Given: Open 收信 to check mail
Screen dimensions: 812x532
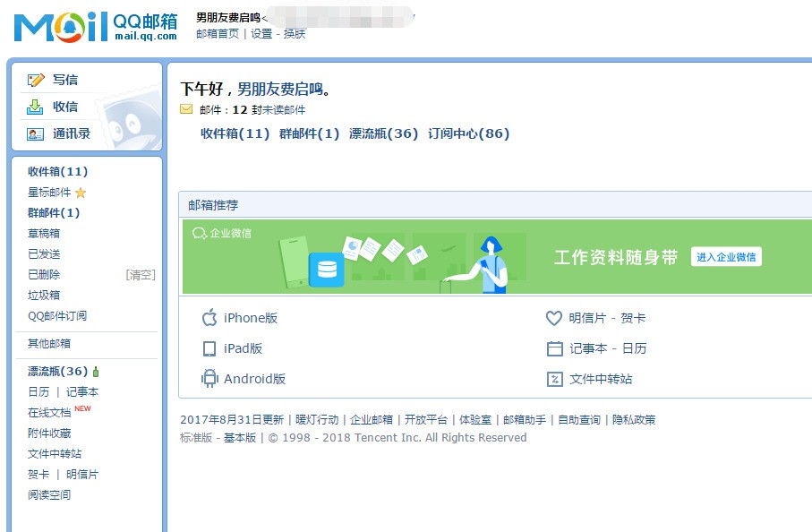Looking at the screenshot, I should click(65, 107).
